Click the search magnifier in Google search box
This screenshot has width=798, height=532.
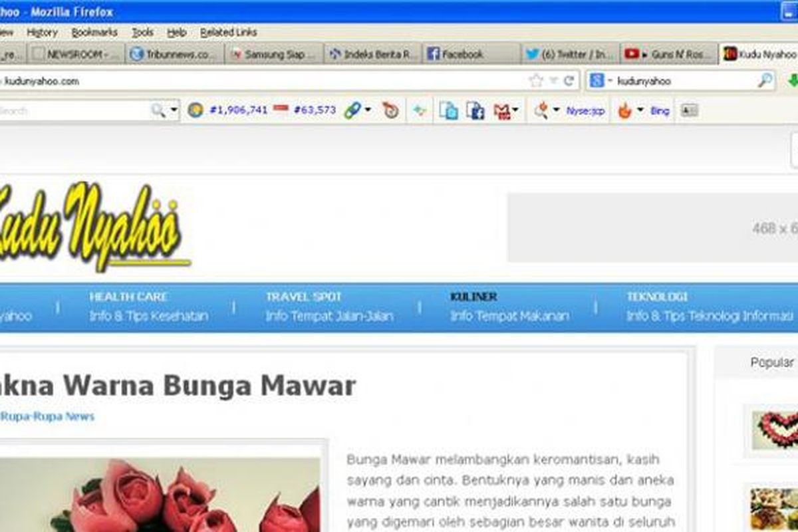point(765,81)
